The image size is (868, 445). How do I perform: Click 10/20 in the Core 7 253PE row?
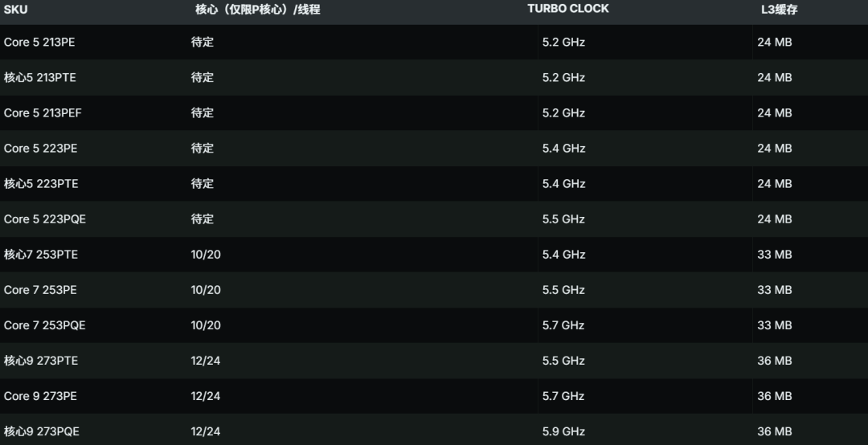pos(206,289)
